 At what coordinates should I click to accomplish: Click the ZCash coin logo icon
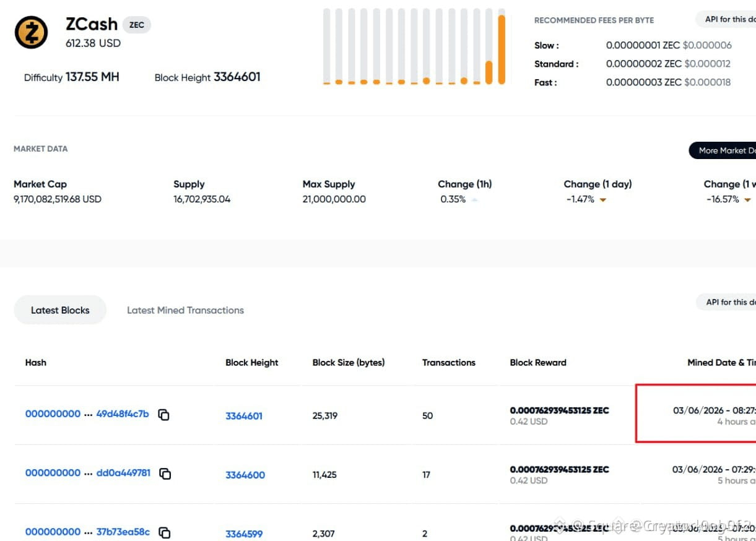coord(31,32)
